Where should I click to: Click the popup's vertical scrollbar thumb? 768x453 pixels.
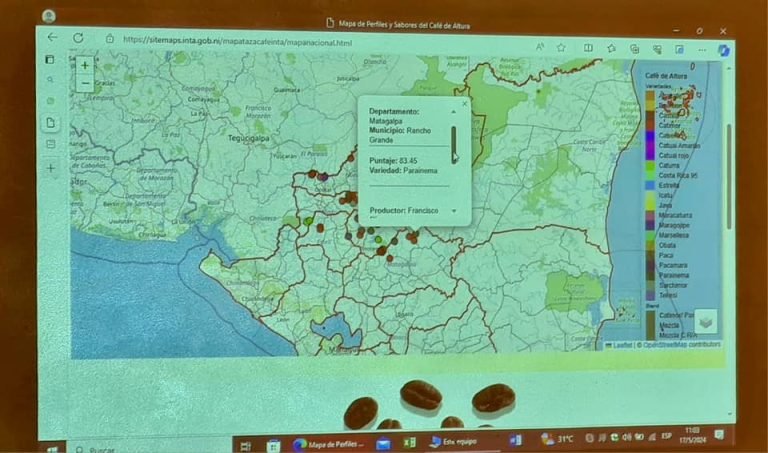point(454,144)
